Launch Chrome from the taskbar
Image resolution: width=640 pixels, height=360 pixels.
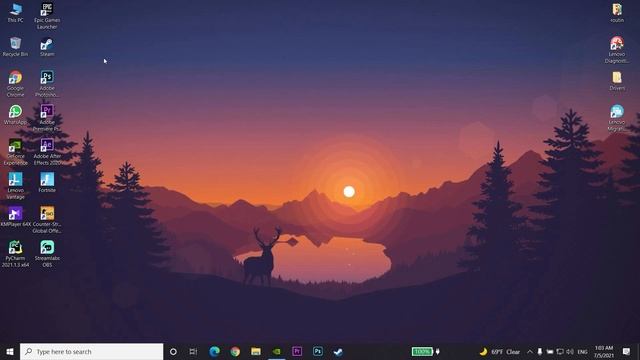tap(235, 351)
